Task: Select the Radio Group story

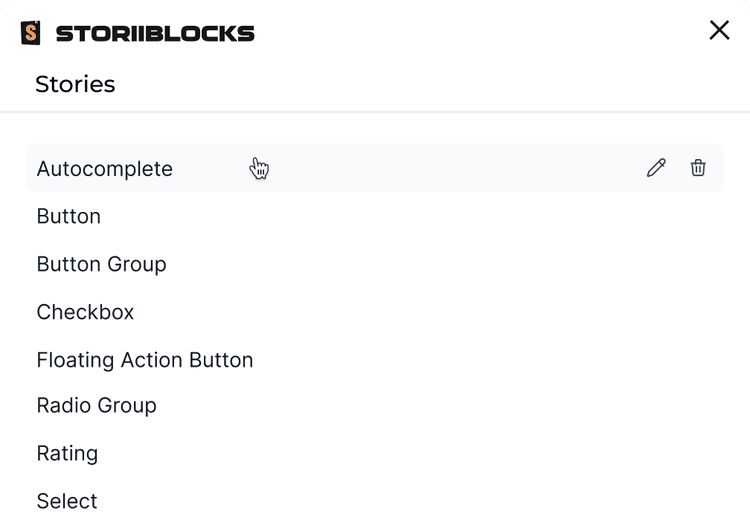Action: pos(96,405)
